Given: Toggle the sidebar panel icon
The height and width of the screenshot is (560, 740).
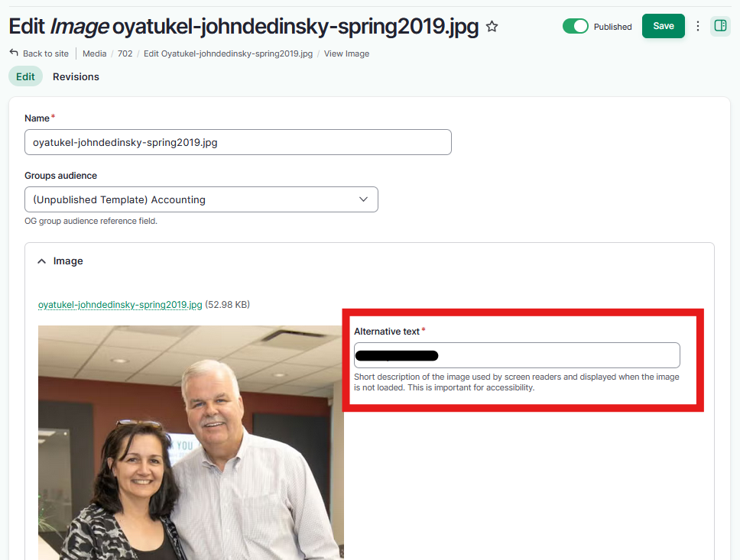Looking at the screenshot, I should [x=720, y=25].
